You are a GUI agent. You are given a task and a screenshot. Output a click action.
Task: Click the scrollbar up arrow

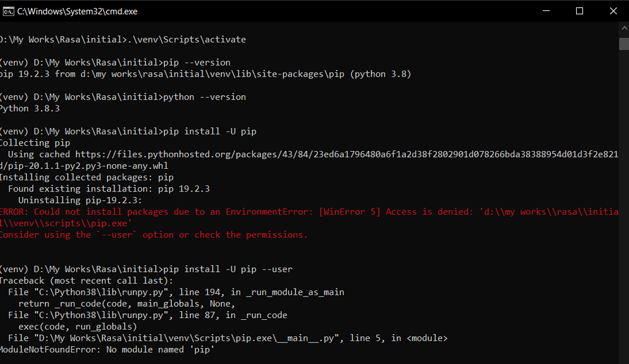coord(623,28)
